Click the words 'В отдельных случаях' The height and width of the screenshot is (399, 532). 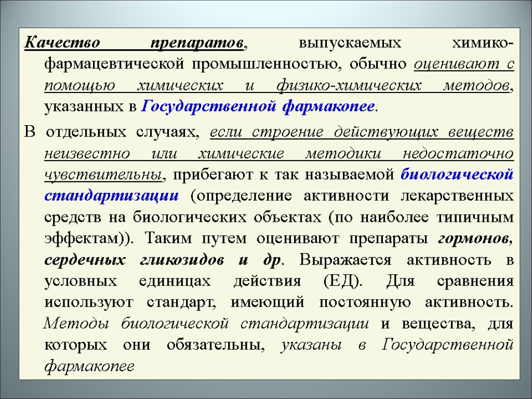point(110,132)
